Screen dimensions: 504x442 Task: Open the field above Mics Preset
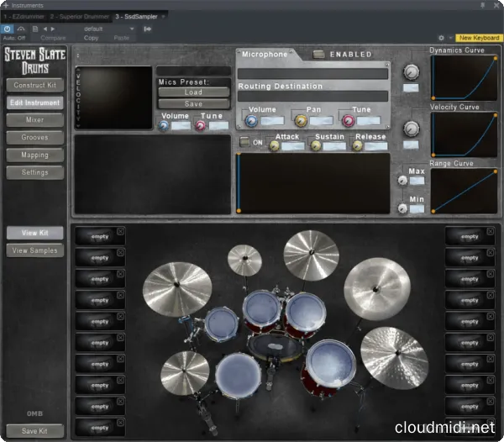[x=193, y=71]
